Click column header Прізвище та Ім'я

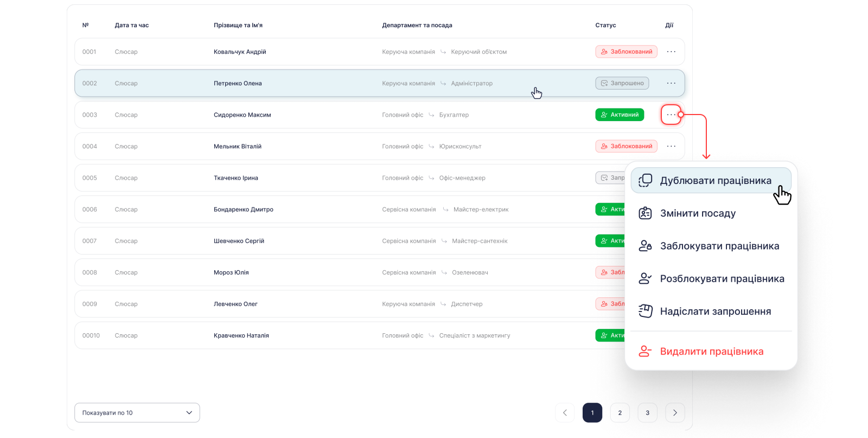(x=238, y=25)
